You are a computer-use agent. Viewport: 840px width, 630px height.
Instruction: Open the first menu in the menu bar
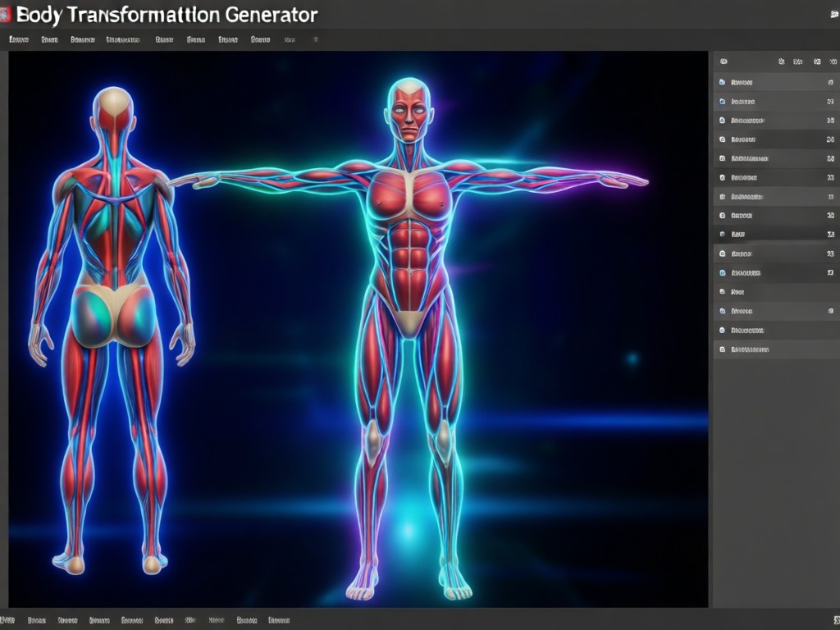[19, 39]
